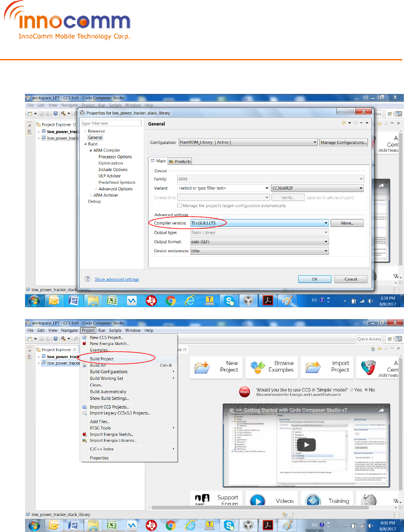Open Run menu in lower screenshot menubar
The width and height of the screenshot is (404, 532).
pos(102,330)
